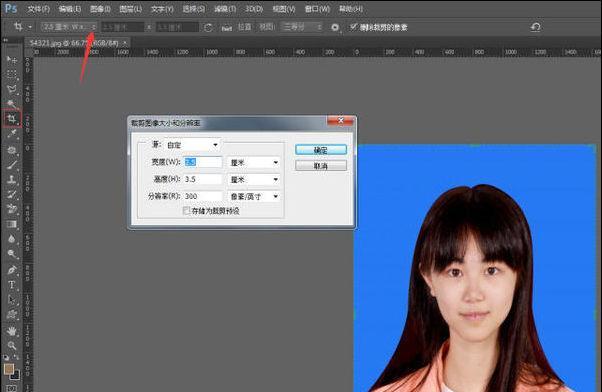Select the Spot Healing Brush tool
602x392 pixels.
point(12,149)
